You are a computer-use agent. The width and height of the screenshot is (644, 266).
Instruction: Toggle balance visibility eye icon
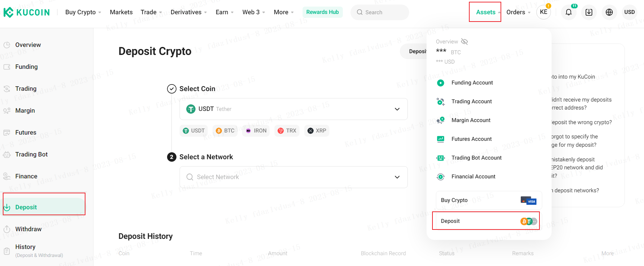pos(464,42)
